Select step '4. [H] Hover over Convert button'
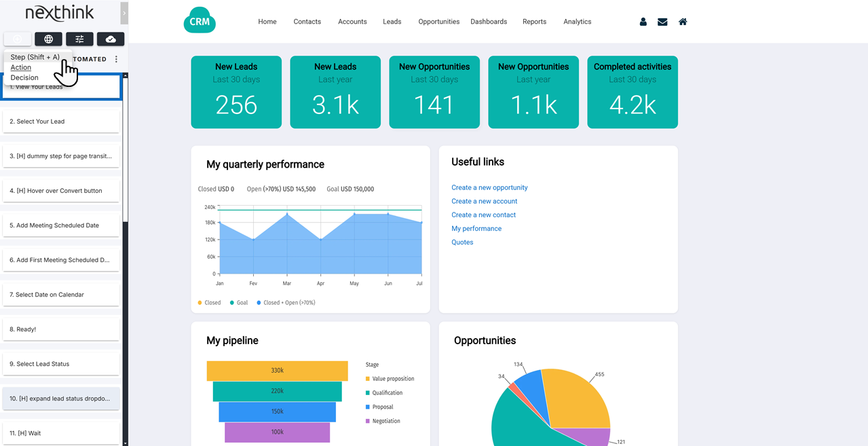The width and height of the screenshot is (868, 446). tap(61, 191)
